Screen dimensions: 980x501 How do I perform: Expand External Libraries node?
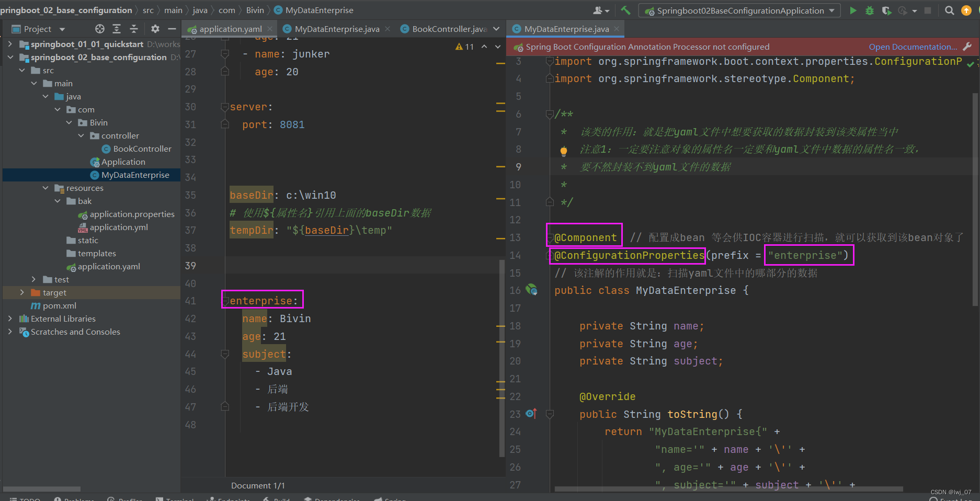(x=10, y=318)
